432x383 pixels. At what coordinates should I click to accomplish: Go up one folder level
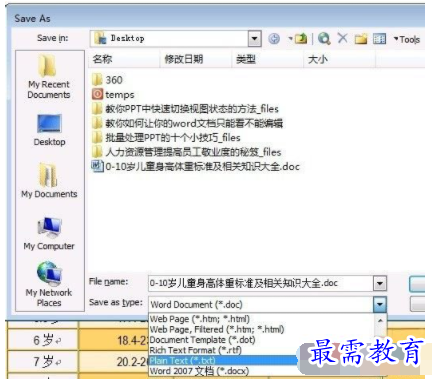coord(301,39)
